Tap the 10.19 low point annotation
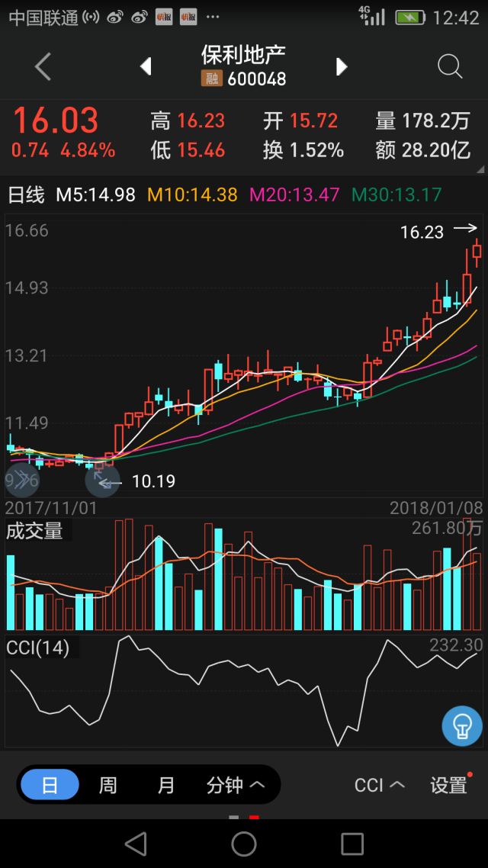488x868 pixels. point(153,481)
